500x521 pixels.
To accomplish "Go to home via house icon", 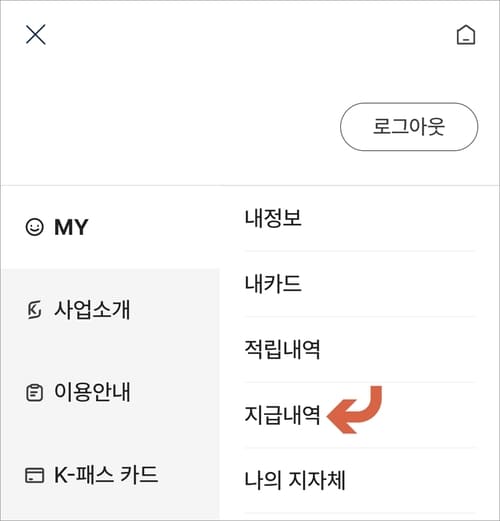I will coord(466,35).
